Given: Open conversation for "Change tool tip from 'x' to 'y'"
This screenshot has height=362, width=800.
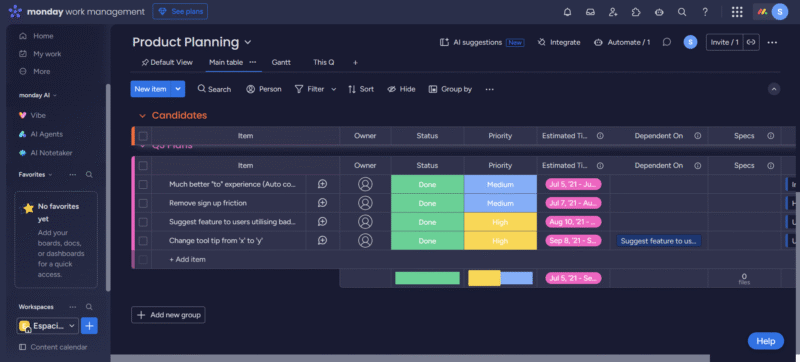Looking at the screenshot, I should pos(322,241).
